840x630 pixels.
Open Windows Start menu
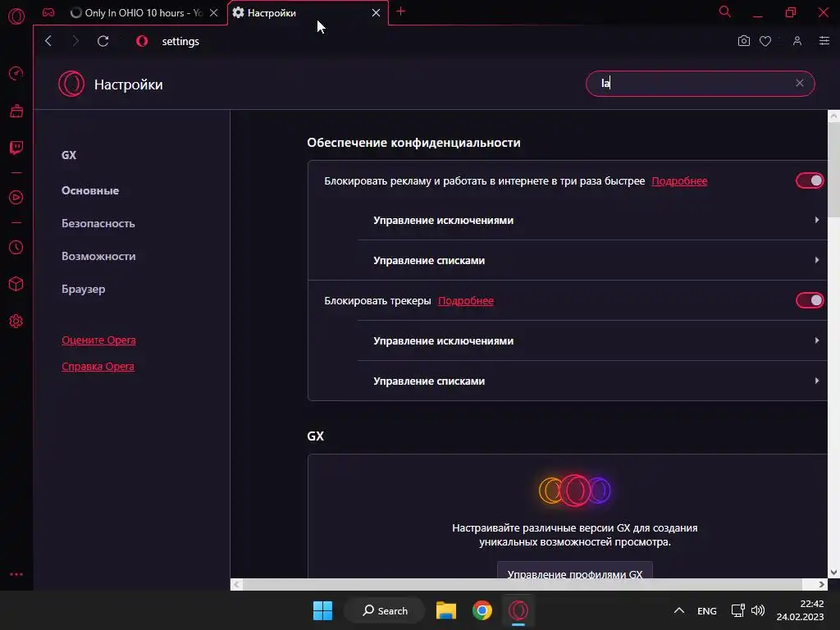[x=322, y=610]
